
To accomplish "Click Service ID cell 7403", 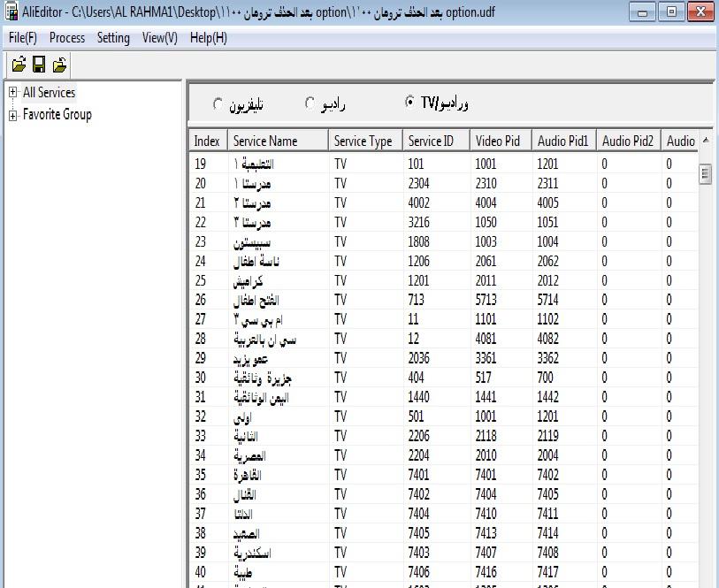I will [418, 553].
